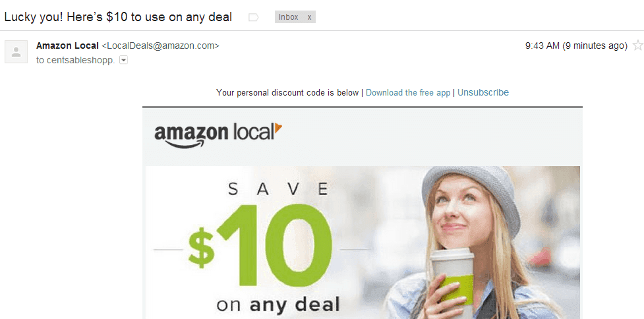Image resolution: width=644 pixels, height=319 pixels.
Task: Click recipient text "to centsableshopp."
Action: pyautogui.click(x=76, y=61)
